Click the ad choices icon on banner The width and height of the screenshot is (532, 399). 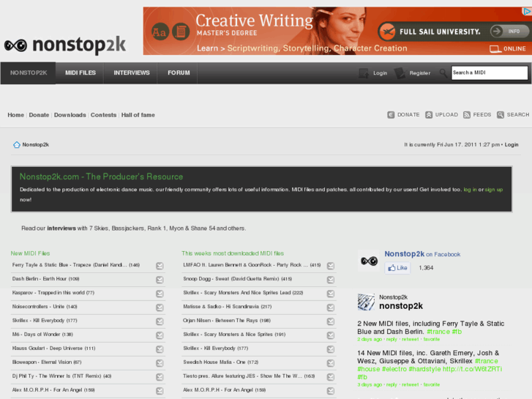527,11
